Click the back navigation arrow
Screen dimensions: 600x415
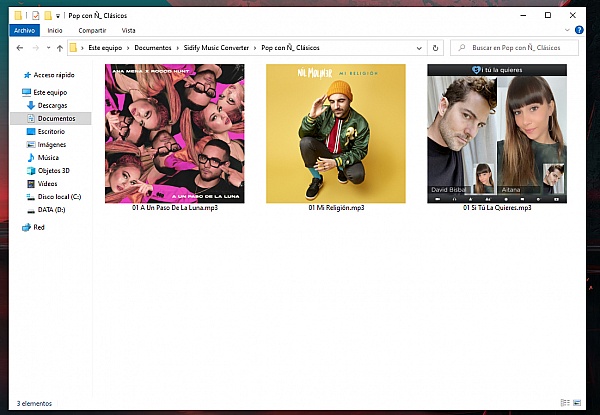[19, 48]
